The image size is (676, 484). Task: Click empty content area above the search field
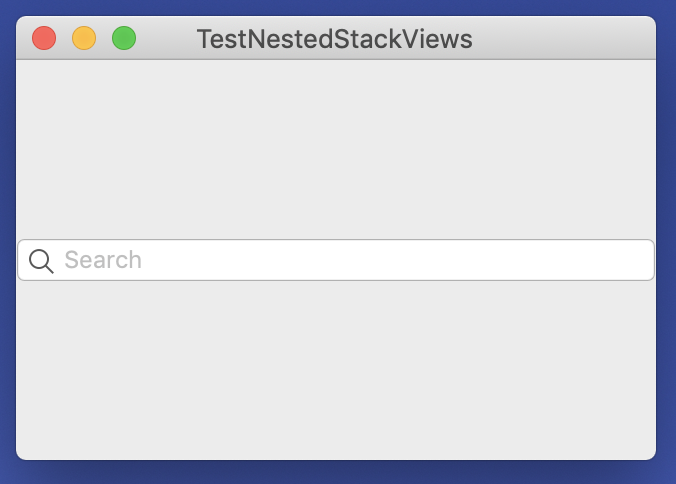click(x=336, y=149)
